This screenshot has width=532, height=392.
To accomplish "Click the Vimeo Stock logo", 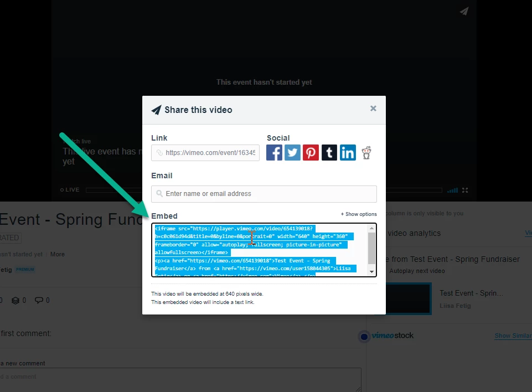I will point(386,336).
